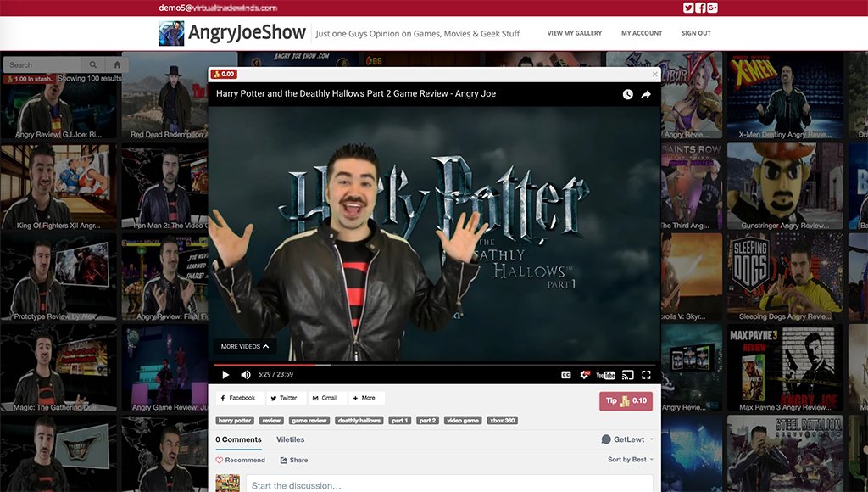Viewport: 868px width, 492px height.
Task: Click the part 1 tag
Action: 400,421
